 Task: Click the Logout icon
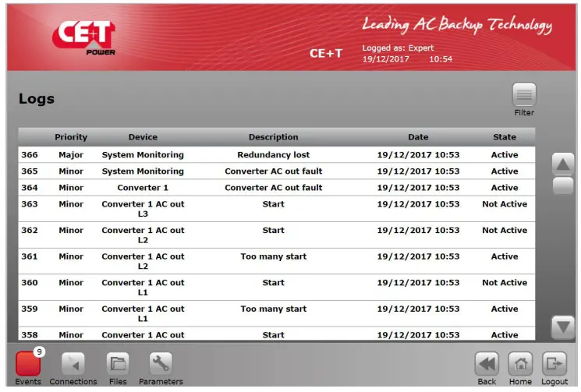point(554,364)
